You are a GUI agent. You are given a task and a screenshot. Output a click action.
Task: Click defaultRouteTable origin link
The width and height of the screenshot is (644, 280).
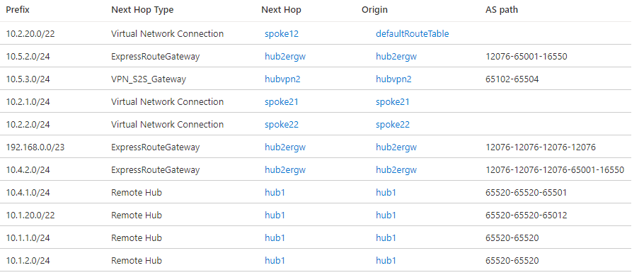coord(412,34)
